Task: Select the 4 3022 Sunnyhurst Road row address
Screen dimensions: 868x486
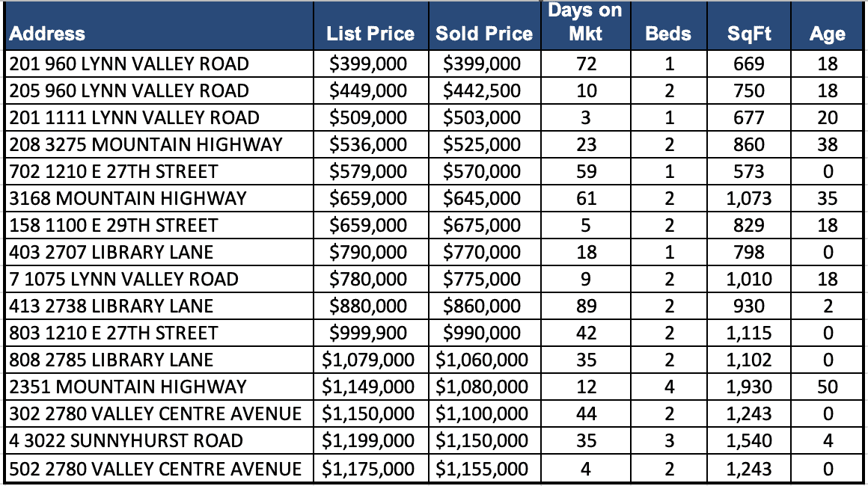Action: pos(126,440)
